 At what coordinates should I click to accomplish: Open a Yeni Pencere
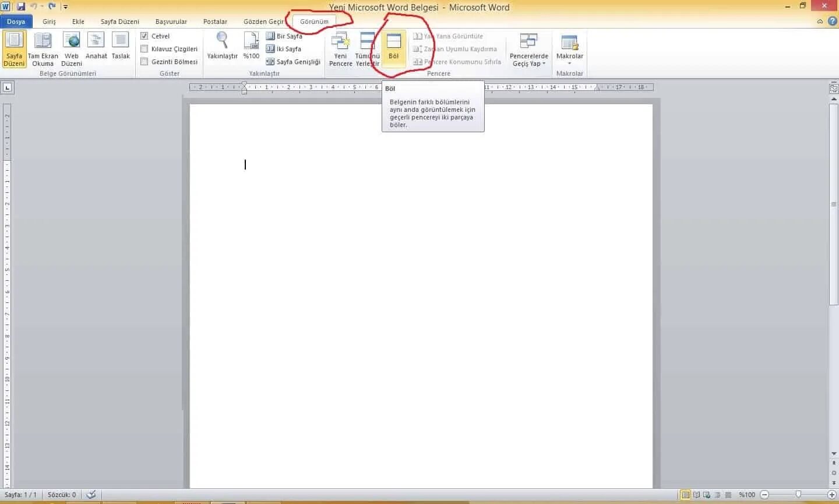coord(340,50)
